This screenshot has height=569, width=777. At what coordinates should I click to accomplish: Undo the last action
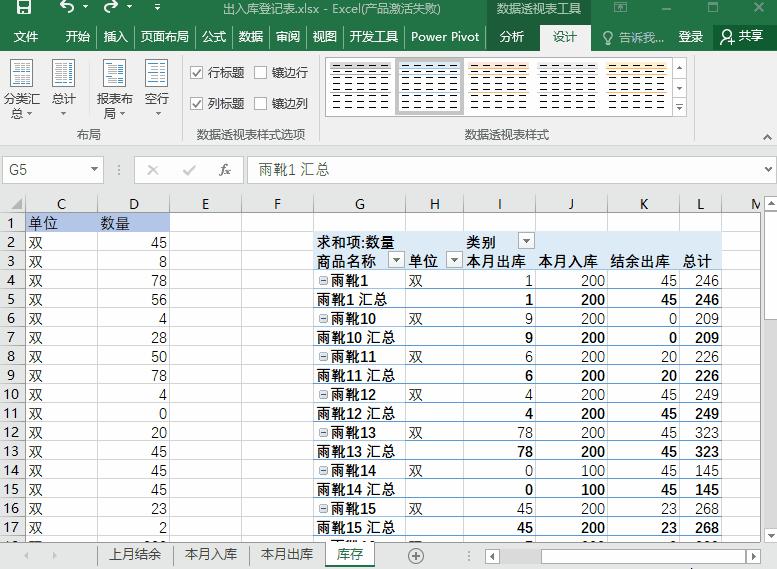[67, 7]
